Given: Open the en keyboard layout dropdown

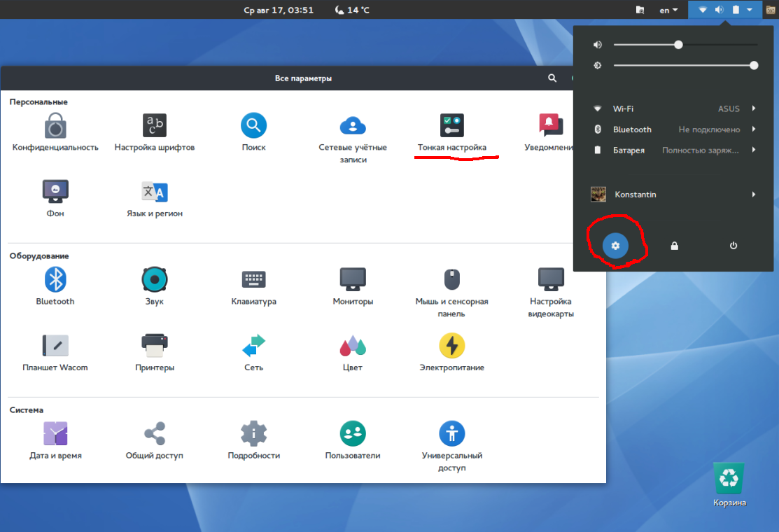Looking at the screenshot, I should click(668, 10).
